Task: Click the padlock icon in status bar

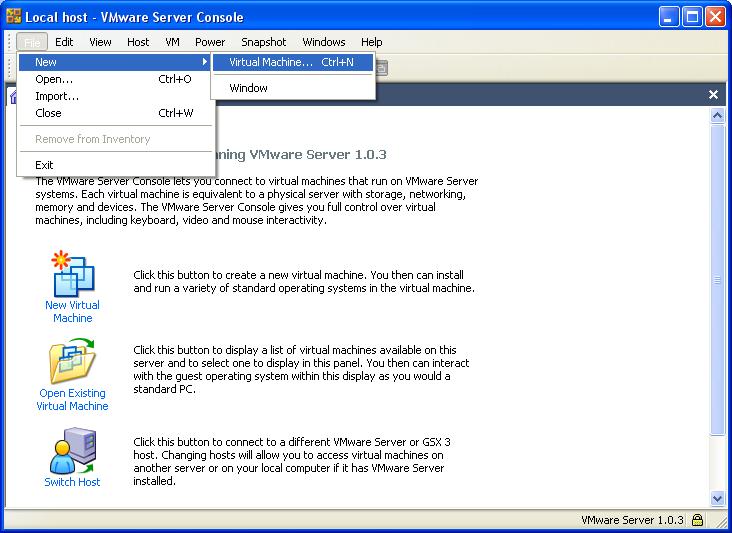Action: [697, 521]
